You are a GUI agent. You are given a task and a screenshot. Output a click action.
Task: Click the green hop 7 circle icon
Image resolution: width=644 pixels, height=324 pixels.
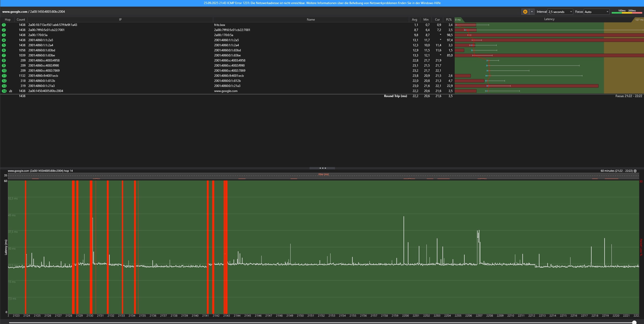point(4,55)
